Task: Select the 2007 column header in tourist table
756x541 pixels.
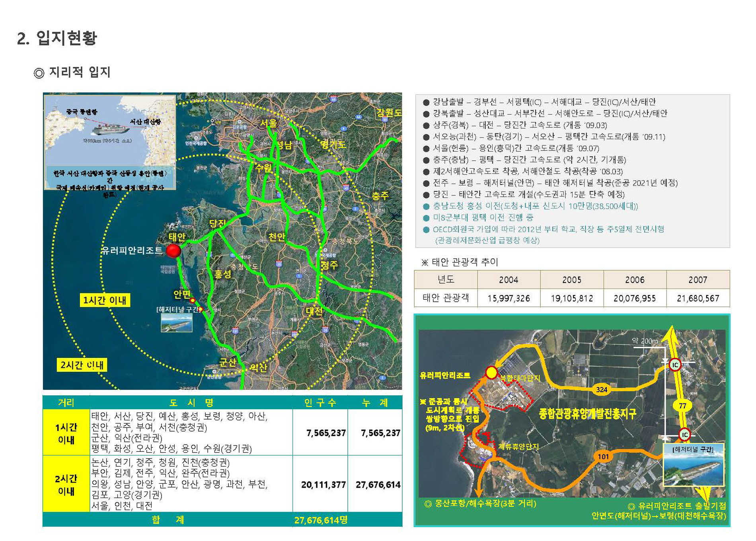Action: (698, 280)
